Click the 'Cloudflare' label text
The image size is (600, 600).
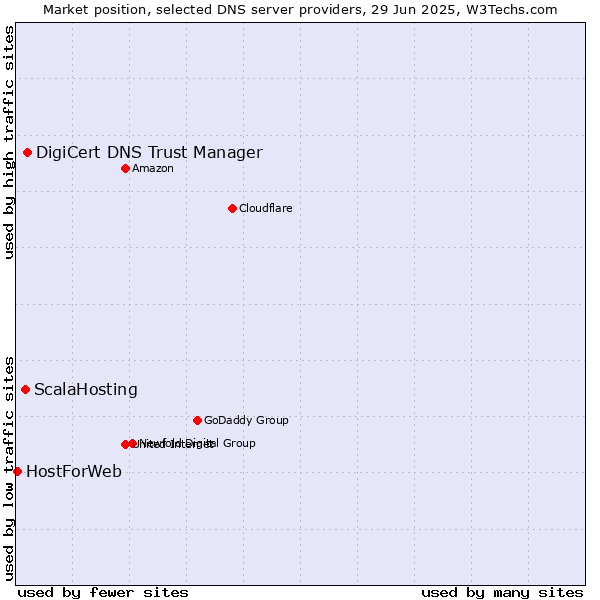(266, 208)
